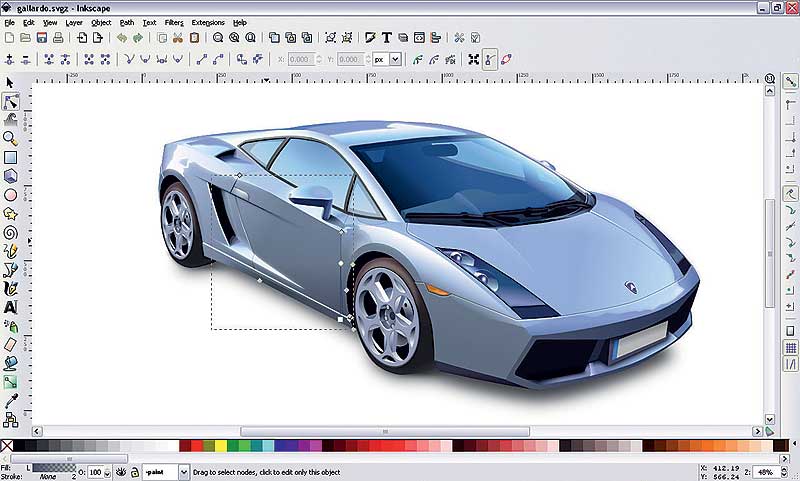The image size is (800, 481).
Task: Toggle current layer visibility eye
Action: 121,472
